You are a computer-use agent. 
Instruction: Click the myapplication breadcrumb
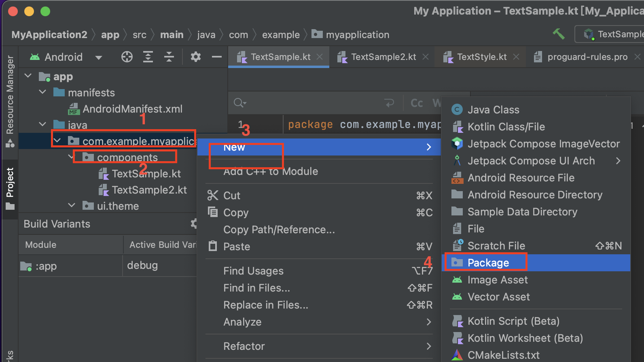coord(351,35)
